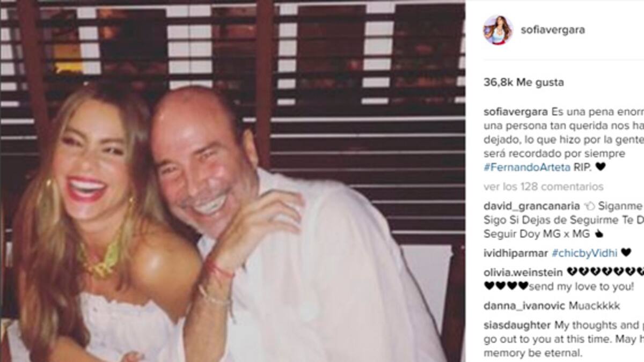This screenshot has width=644, height=362.
Task: Click the post photo of two people
Action: 232,181
